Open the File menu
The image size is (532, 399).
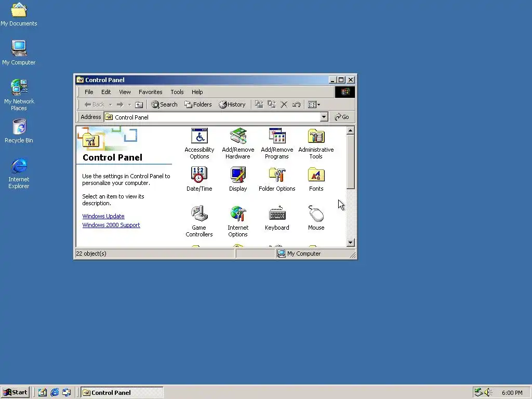[x=89, y=92]
